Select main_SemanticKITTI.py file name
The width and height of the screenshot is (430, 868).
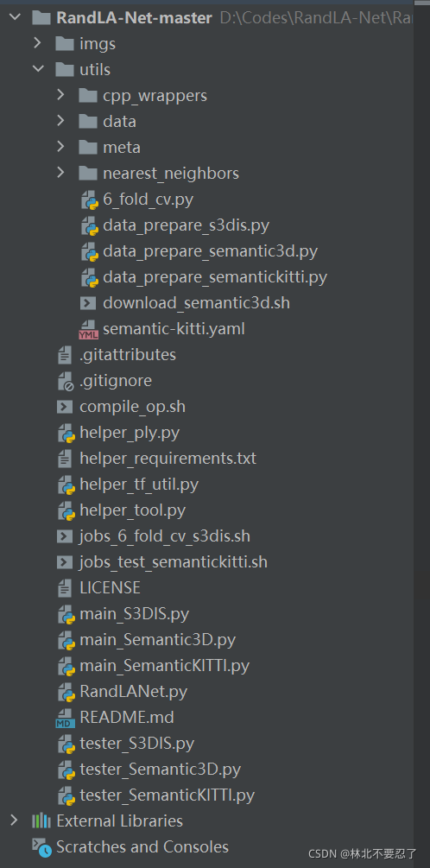point(164,666)
